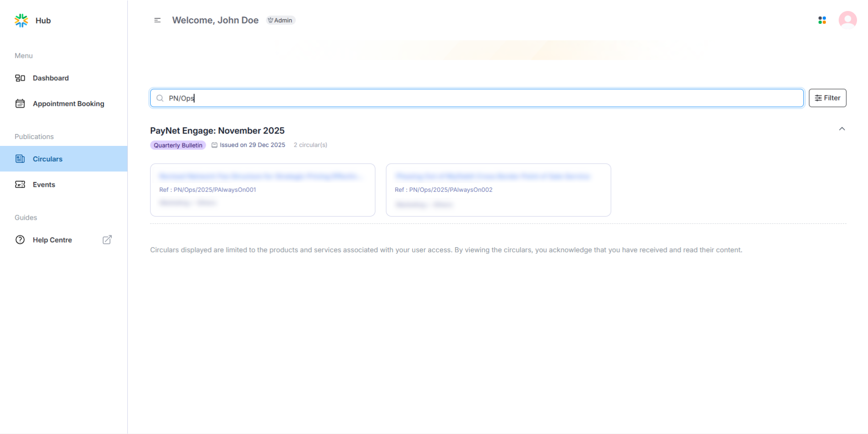Click the Events ticket icon

coord(20,184)
